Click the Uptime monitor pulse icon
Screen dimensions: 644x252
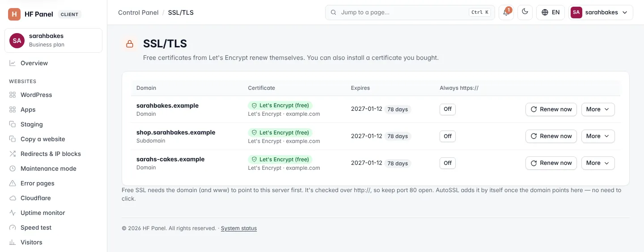click(13, 213)
